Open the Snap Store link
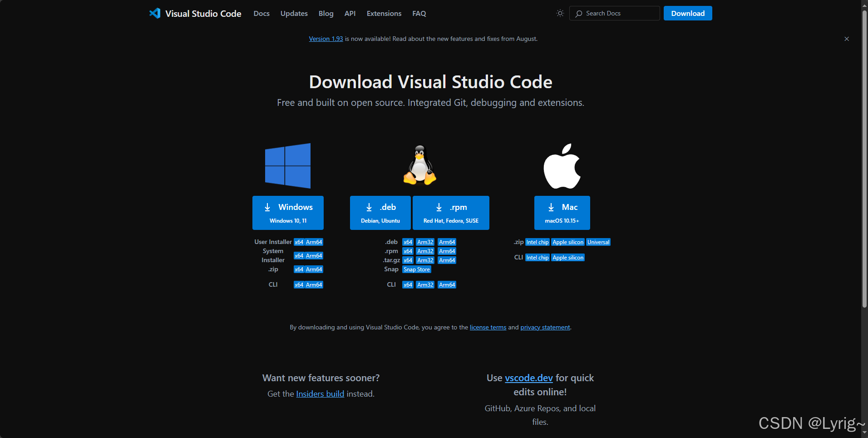 pos(417,269)
